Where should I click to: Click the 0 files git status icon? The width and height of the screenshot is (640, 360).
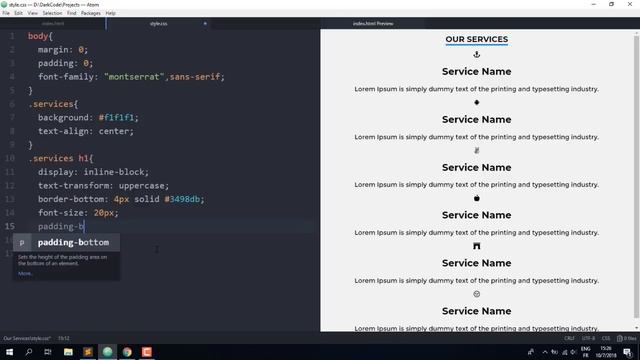[x=627, y=338]
